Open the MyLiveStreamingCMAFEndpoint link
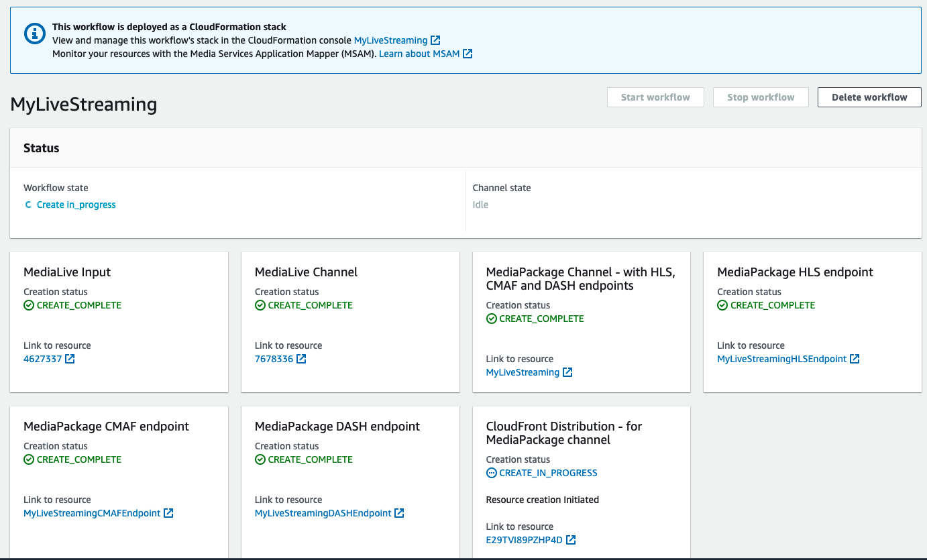Image resolution: width=927 pixels, height=560 pixels. coord(92,513)
